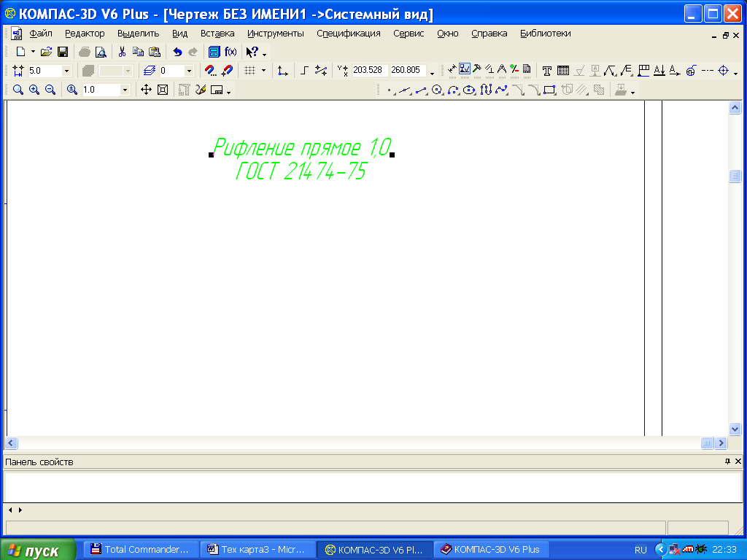Toggle rounding of cursor coordinates
The height and width of the screenshot is (560, 747).
321,71
